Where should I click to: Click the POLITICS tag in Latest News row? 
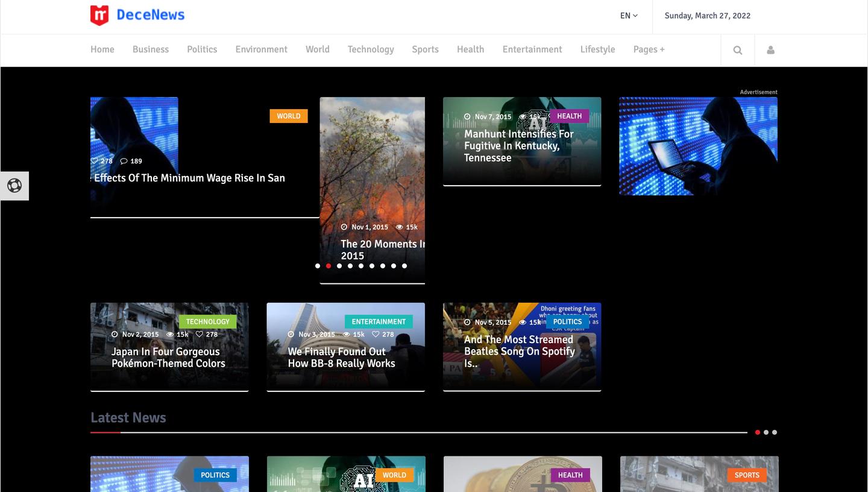tap(215, 475)
